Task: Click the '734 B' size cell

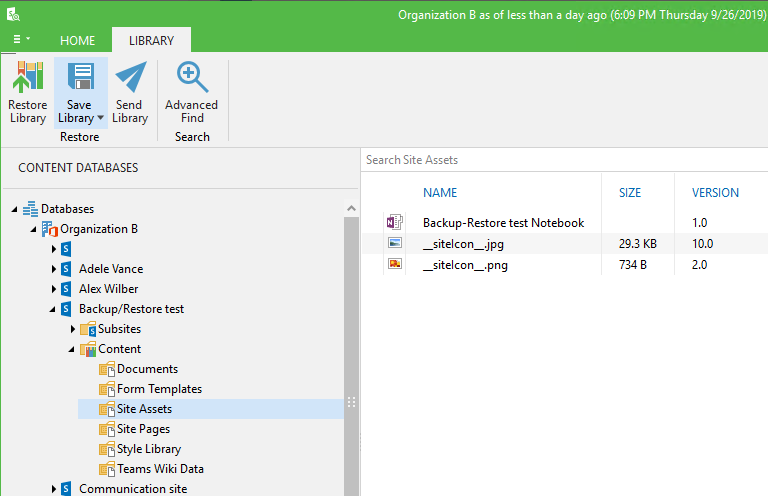Action: (633, 265)
